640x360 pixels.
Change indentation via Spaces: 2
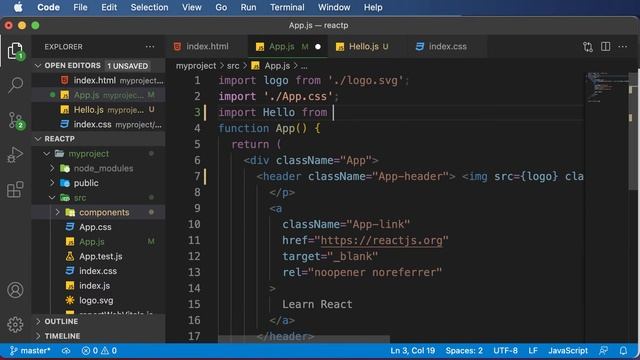tap(464, 351)
